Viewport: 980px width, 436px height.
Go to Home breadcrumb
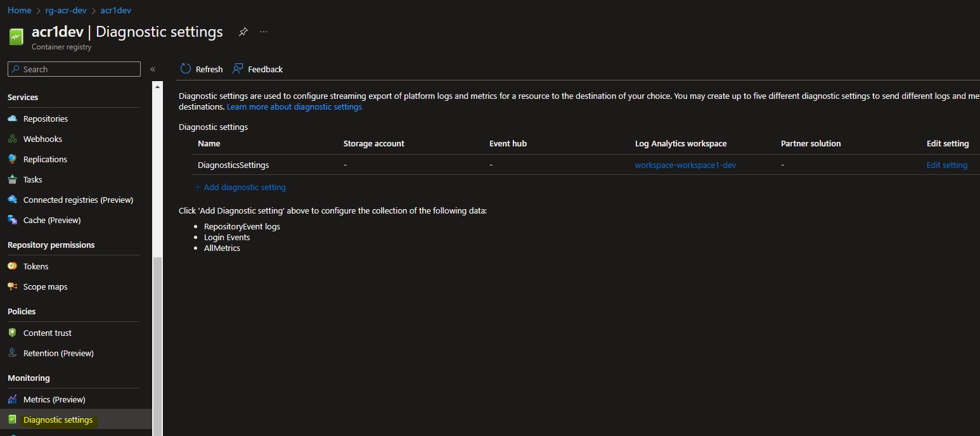point(19,10)
